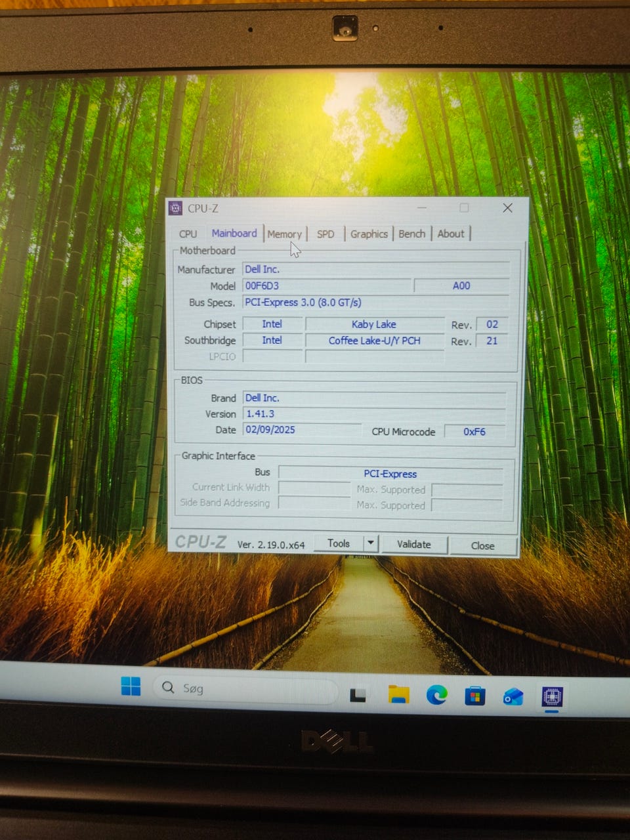Viewport: 630px width, 840px height.
Task: Switch to the Memory tab
Action: [x=284, y=234]
